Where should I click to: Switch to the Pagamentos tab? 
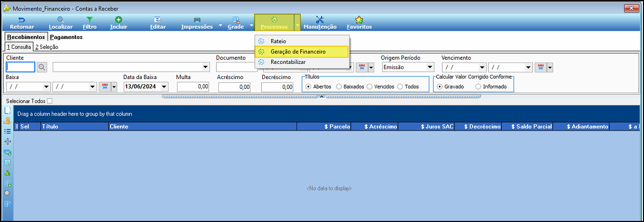(66, 37)
